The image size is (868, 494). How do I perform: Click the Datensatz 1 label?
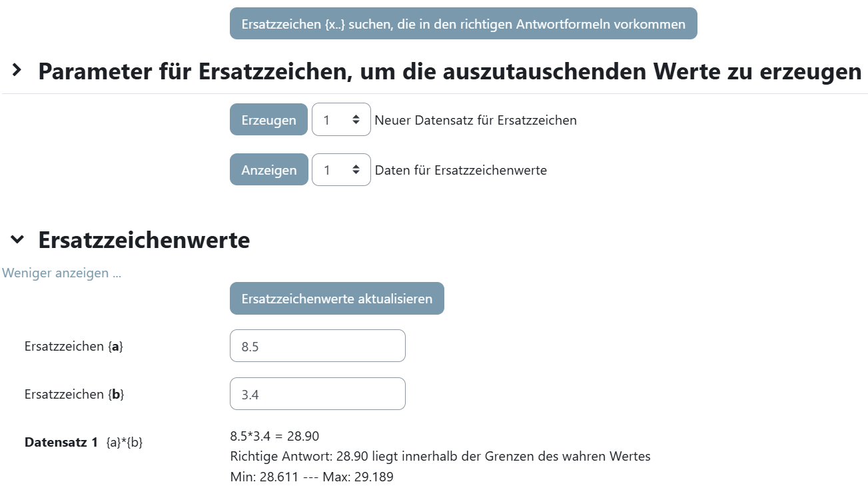(61, 442)
